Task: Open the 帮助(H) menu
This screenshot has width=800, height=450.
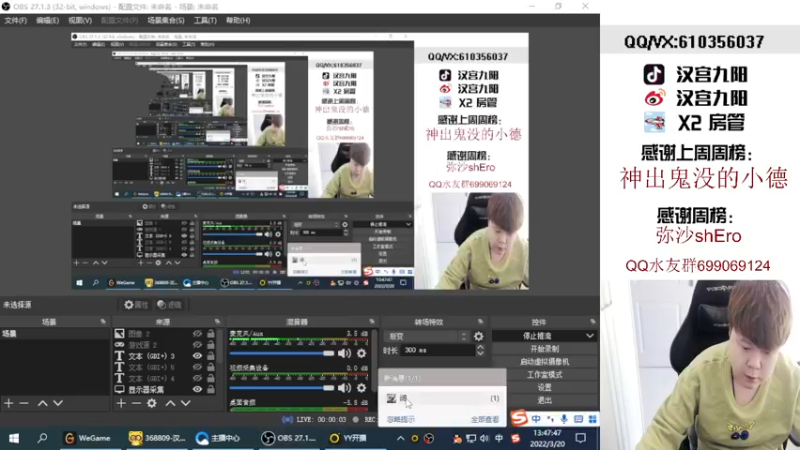Action: coord(238,20)
